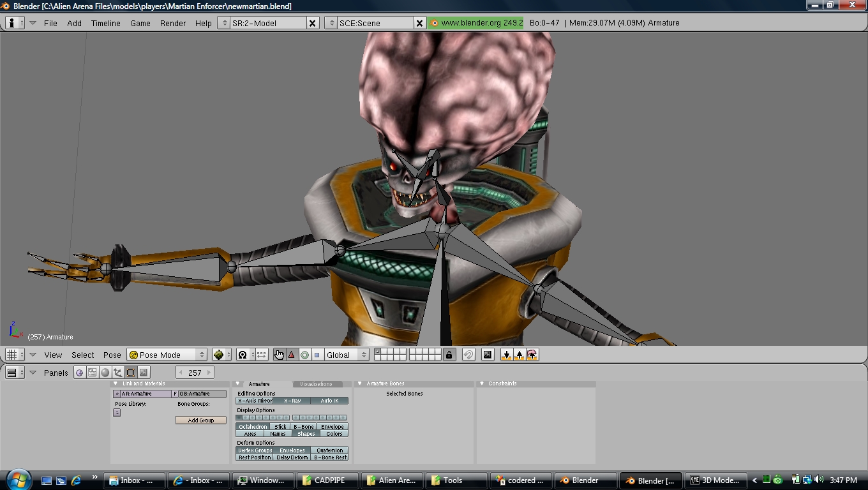Switch to the Shading context sphere icon

[105, 373]
